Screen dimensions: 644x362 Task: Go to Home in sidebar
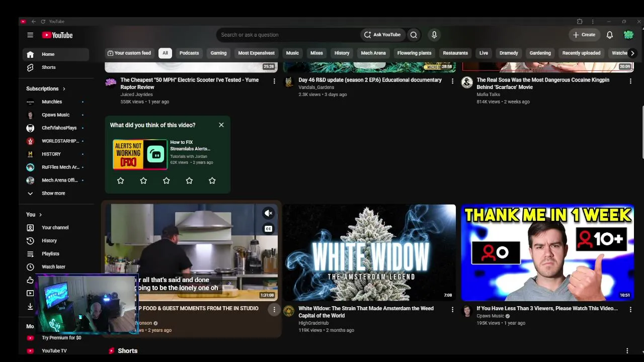56,54
